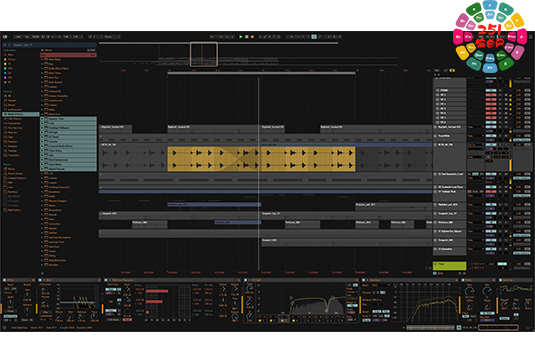
Task: Expand the Vocoder folder at the list bottom
Action: click(x=42, y=265)
